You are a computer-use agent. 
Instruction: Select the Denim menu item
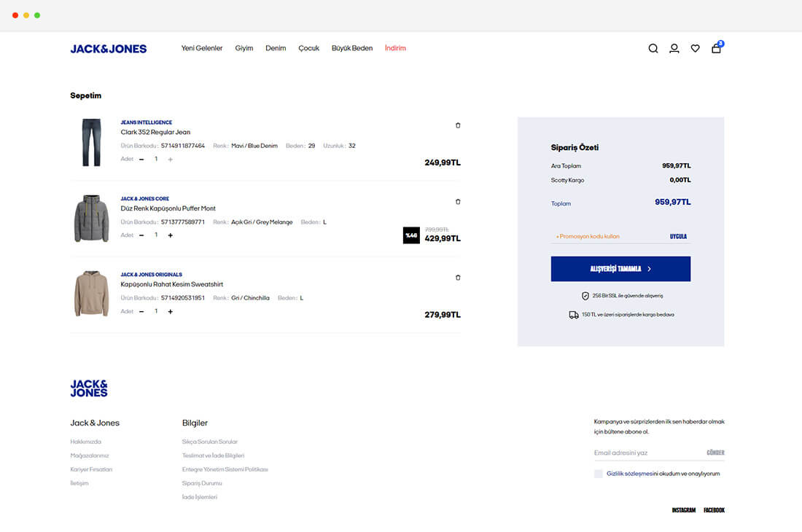[276, 48]
